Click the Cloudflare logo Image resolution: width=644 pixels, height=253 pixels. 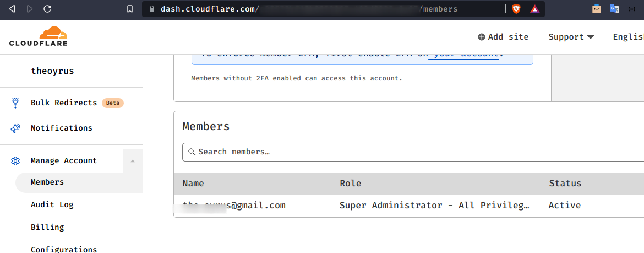click(39, 36)
